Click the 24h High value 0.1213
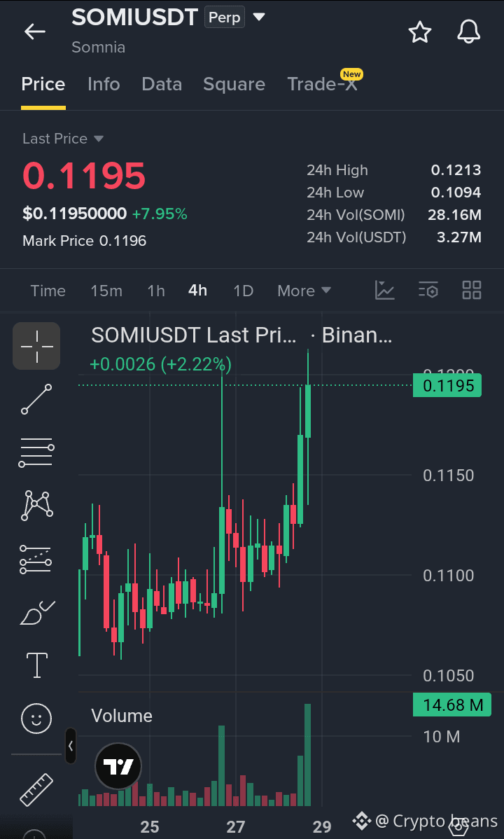The width and height of the screenshot is (504, 839). [456, 170]
